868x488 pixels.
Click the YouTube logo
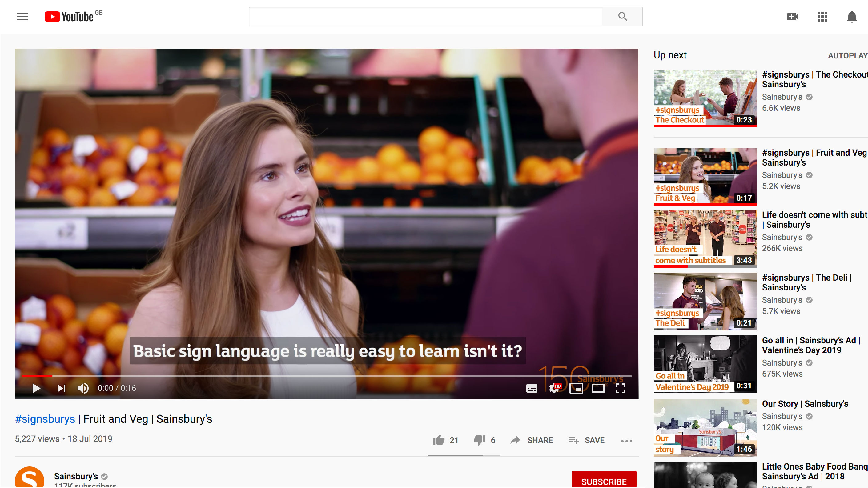[x=70, y=17]
